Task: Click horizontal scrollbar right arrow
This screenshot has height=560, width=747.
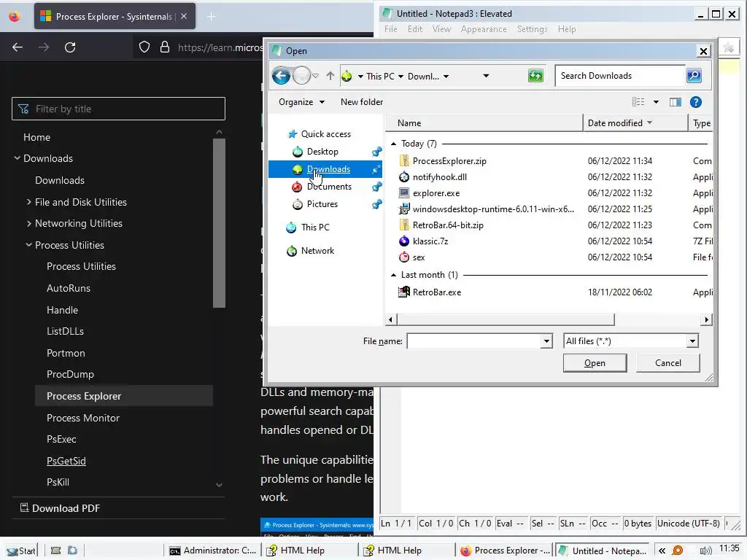Action: click(x=706, y=319)
